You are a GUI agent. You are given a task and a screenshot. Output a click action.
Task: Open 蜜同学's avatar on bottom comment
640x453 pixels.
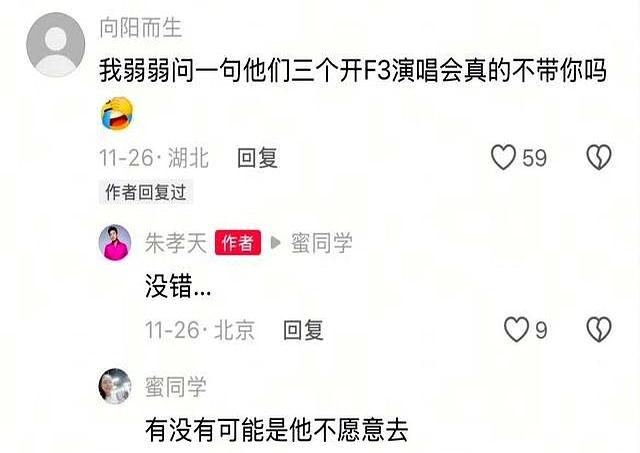115,386
